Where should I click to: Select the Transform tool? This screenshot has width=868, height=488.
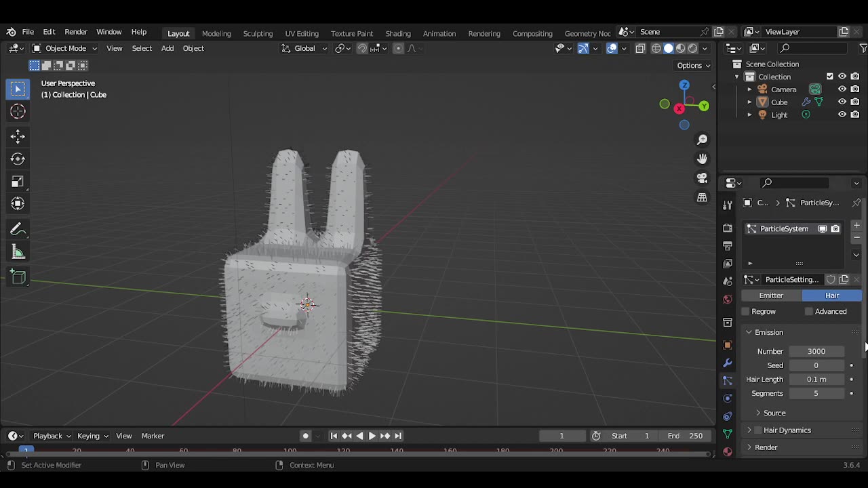(18, 203)
